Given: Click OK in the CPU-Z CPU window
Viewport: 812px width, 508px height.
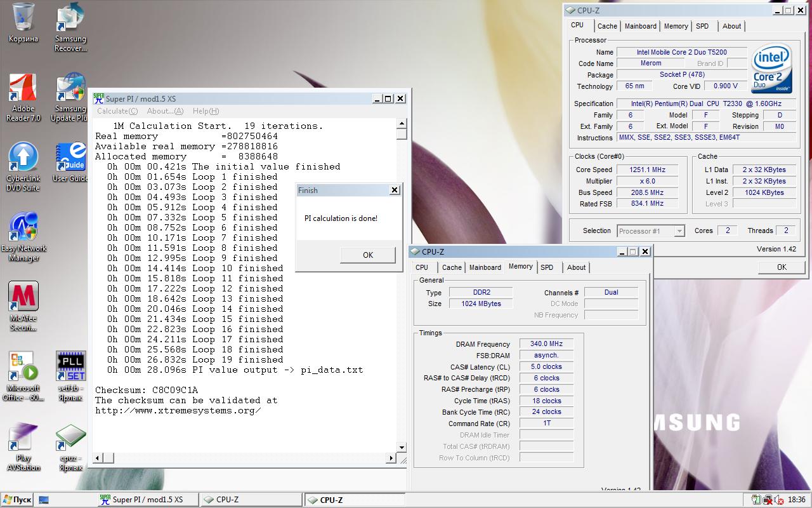Looking at the screenshot, I should (x=782, y=267).
